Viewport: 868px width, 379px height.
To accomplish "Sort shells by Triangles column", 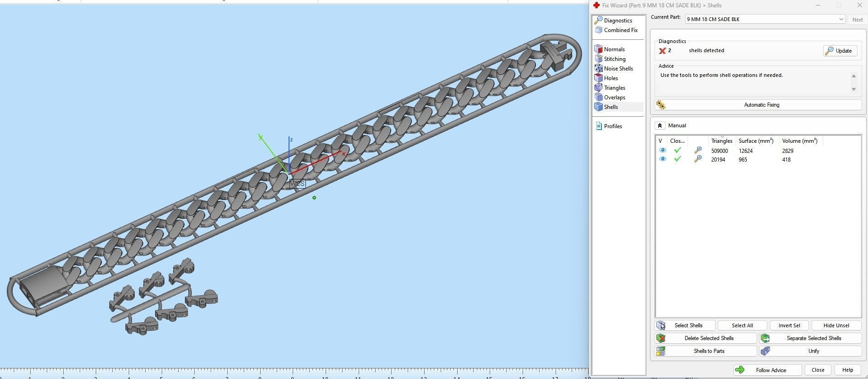I will click(721, 141).
